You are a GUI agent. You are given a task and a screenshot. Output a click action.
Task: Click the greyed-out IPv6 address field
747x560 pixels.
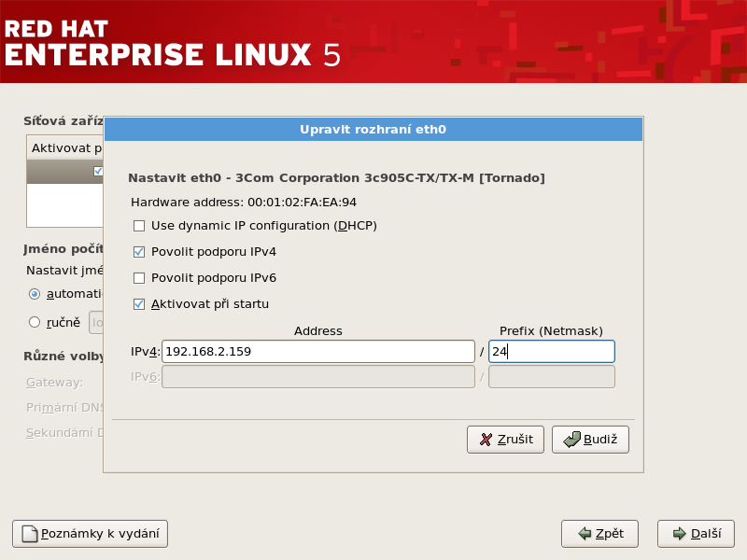(317, 377)
